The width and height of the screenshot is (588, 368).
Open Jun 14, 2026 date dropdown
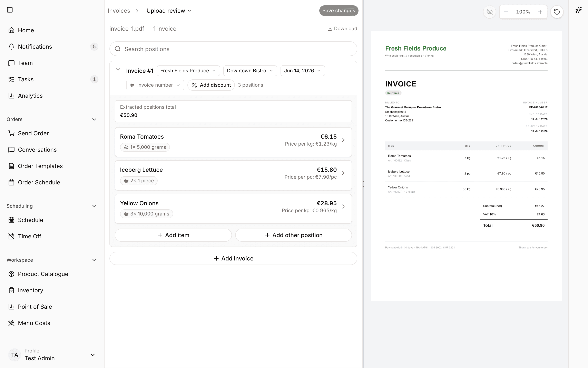pos(303,71)
